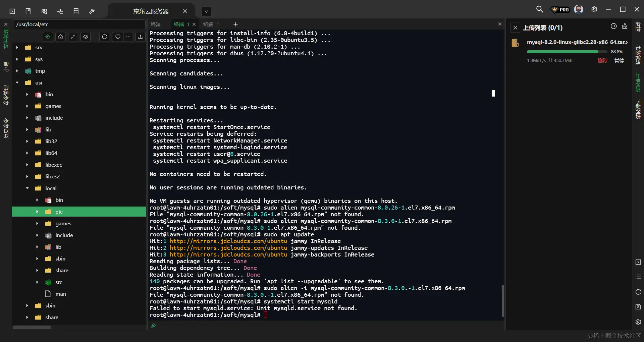Expand the lib64 folder

(27, 153)
